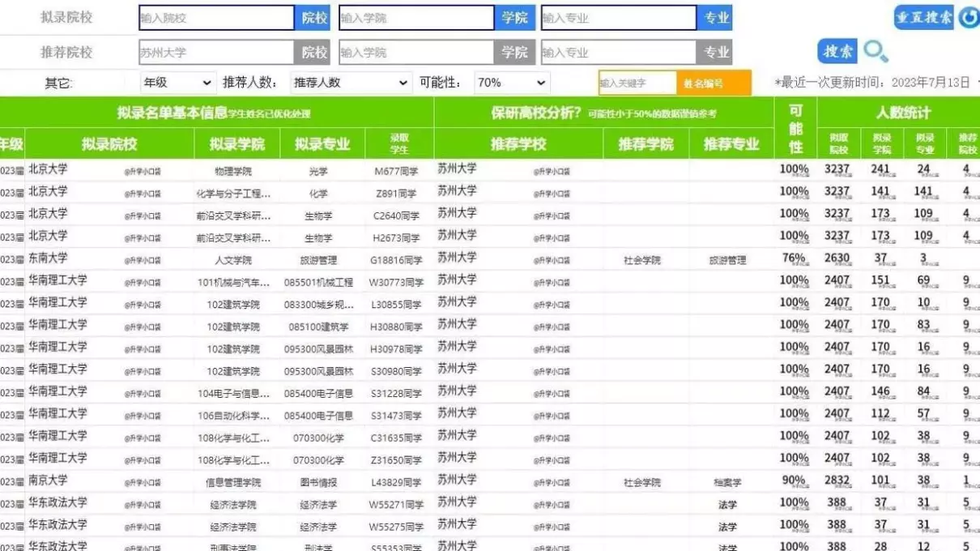Click the gray 学院 button in 推荐院校 row

(514, 53)
